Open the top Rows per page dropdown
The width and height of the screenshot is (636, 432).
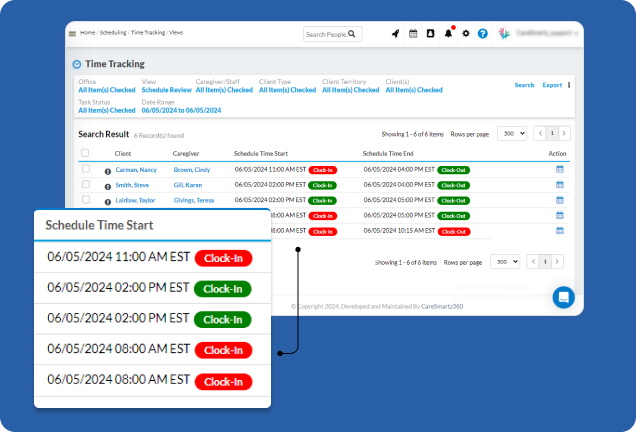pyautogui.click(x=512, y=133)
